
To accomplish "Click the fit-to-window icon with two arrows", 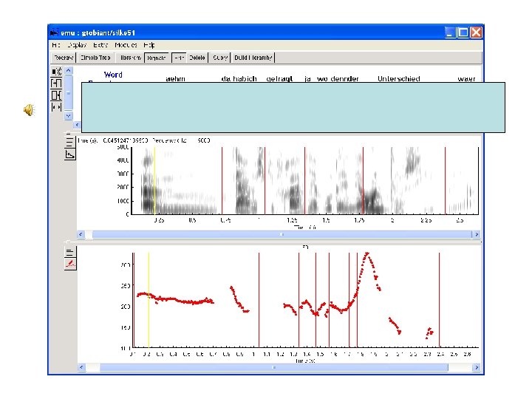I will tap(56, 107).
